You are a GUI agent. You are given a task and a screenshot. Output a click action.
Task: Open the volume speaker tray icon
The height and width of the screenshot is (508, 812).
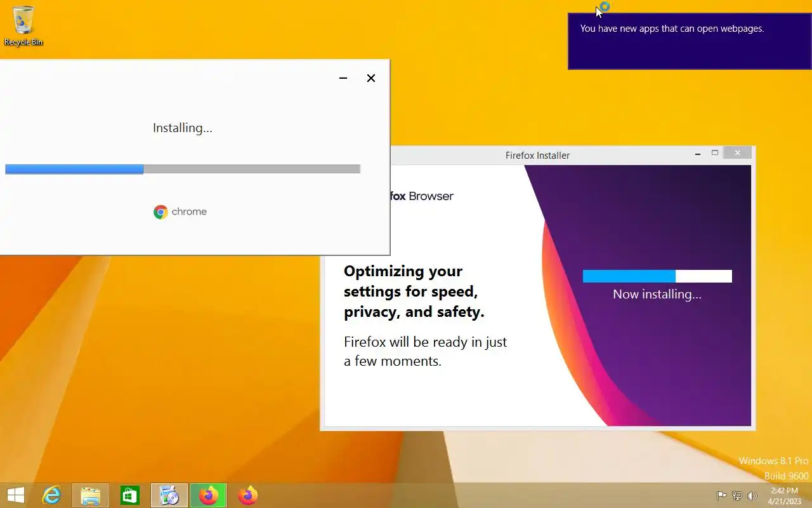[752, 496]
